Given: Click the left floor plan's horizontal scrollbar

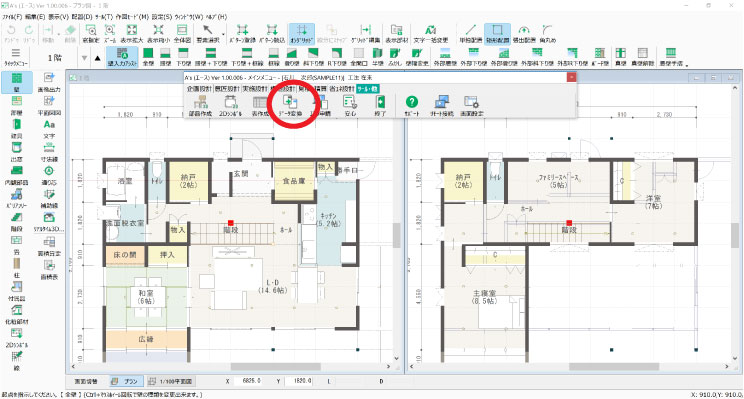Looking at the screenshot, I should (x=231, y=367).
